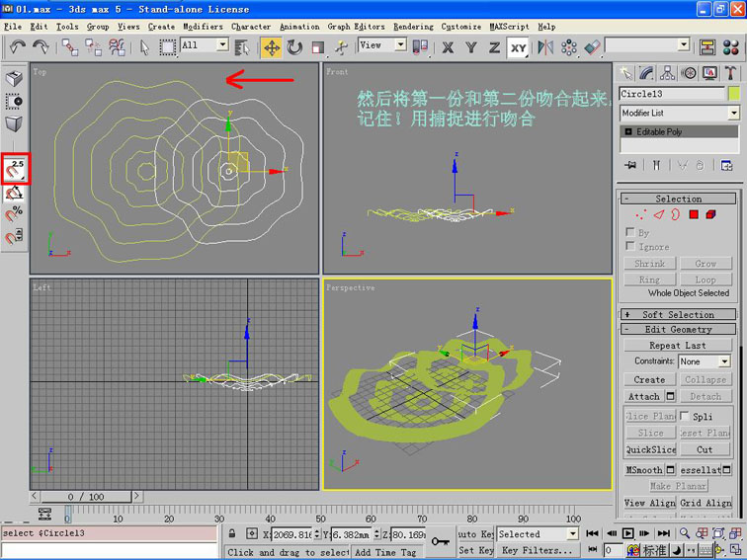Activate the Select and Move tool
The width and height of the screenshot is (747, 560).
(272, 47)
